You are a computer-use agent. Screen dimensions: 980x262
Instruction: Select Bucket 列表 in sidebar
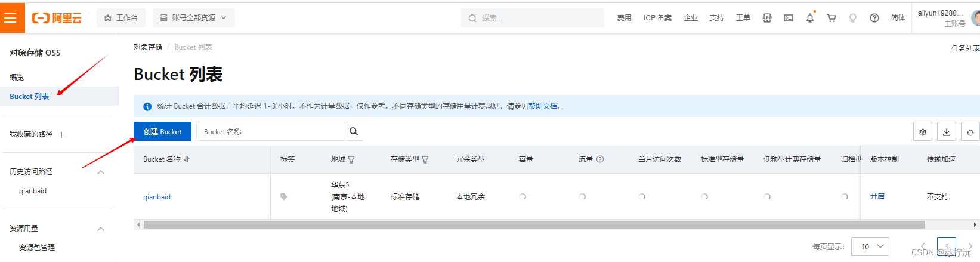[x=29, y=96]
